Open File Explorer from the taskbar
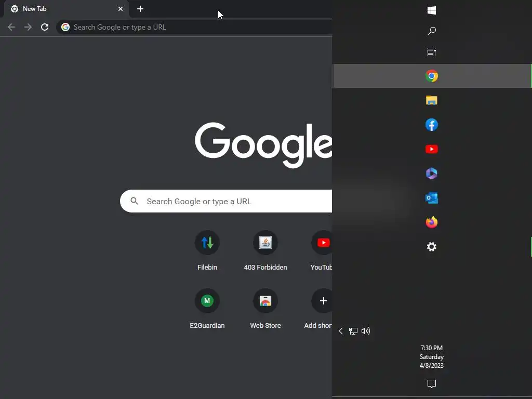The height and width of the screenshot is (399, 532). pos(432,100)
